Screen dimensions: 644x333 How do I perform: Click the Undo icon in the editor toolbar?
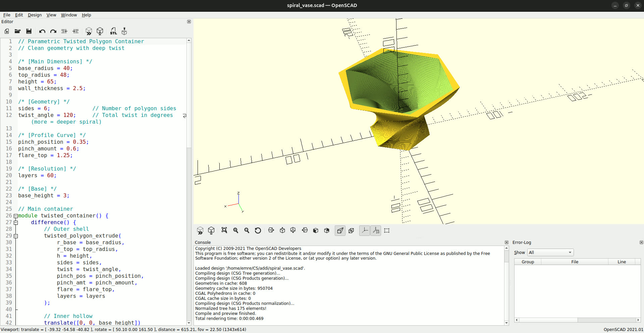(x=42, y=31)
